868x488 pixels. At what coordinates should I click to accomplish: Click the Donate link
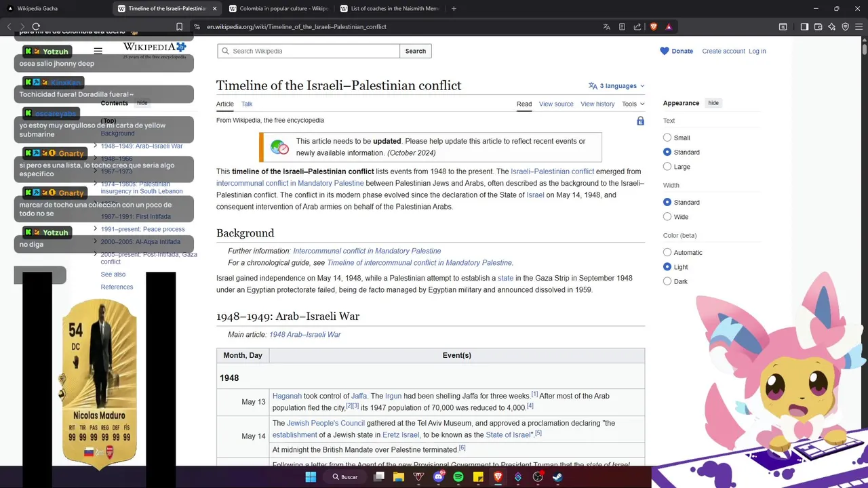tap(676, 51)
